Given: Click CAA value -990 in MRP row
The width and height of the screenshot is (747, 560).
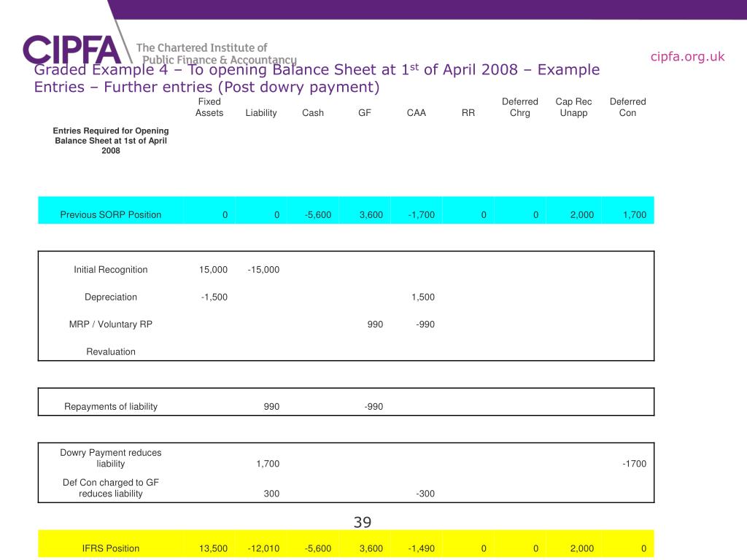Looking at the screenshot, I should click(425, 324).
